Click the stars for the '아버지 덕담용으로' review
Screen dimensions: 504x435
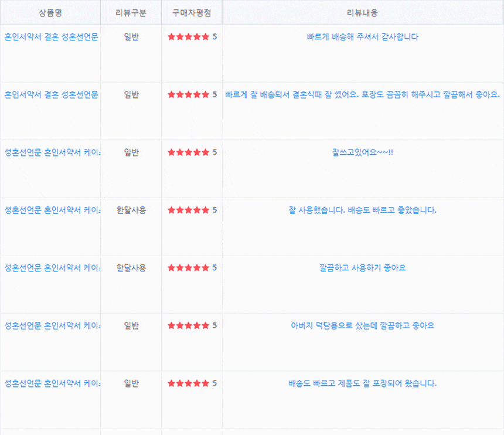[x=189, y=325]
